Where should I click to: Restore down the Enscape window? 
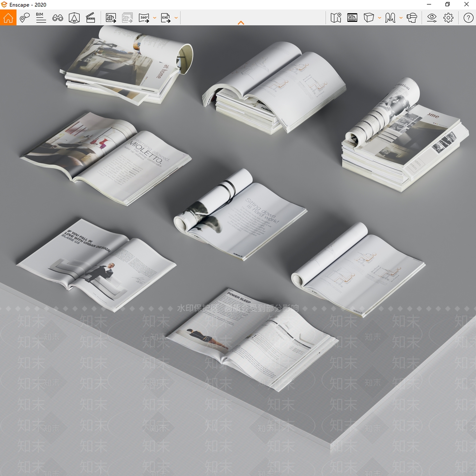(447, 4)
